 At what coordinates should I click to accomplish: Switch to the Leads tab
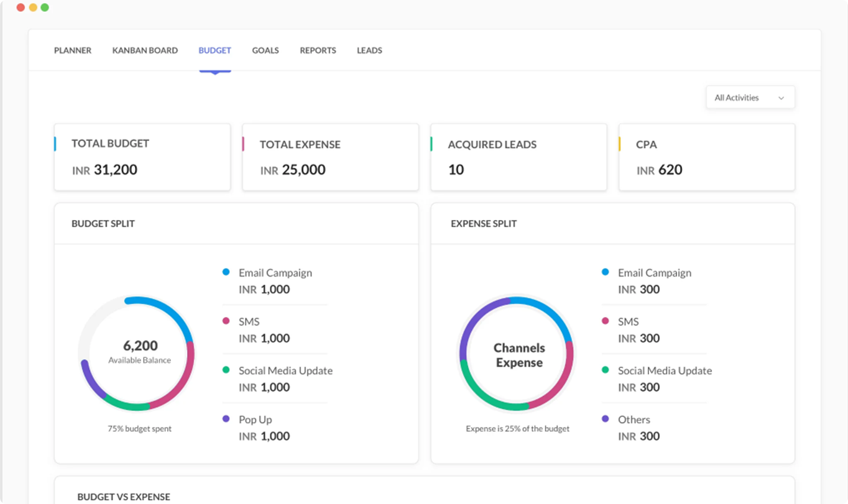pyautogui.click(x=369, y=50)
